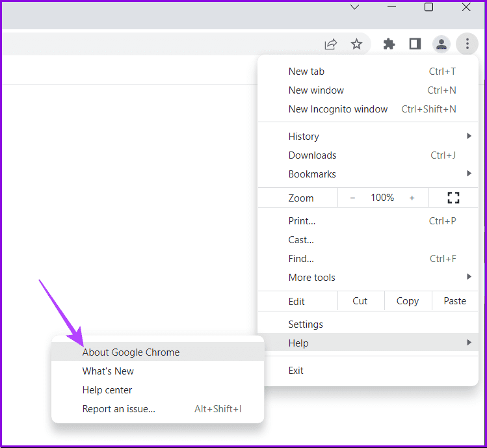
Task: Click the share page icon
Action: (x=331, y=44)
